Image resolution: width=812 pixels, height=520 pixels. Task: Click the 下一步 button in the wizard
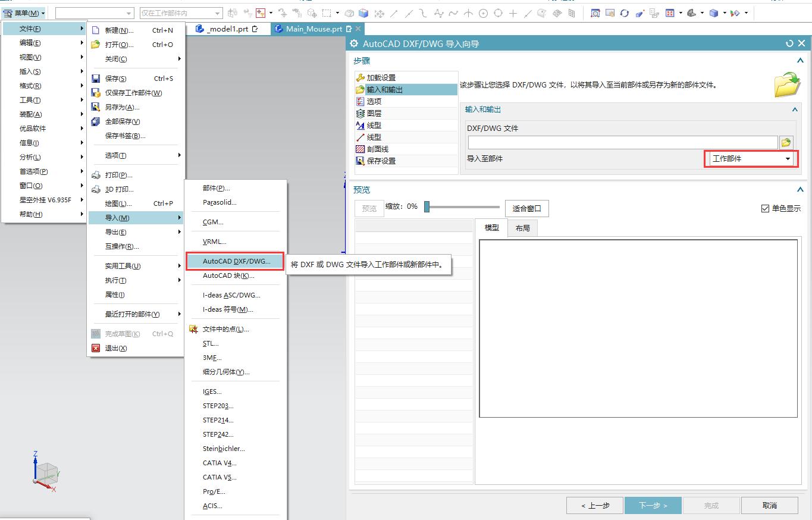click(653, 505)
